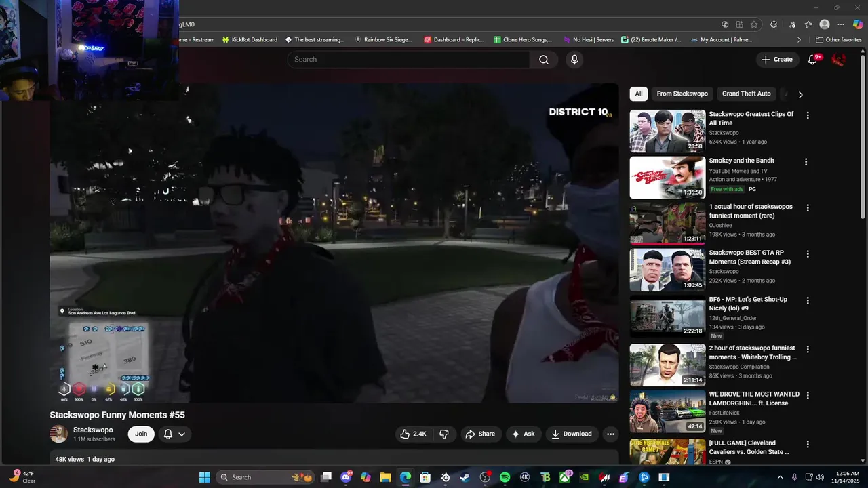The image size is (868, 488).
Task: Open options for BF6 - MP video
Action: tap(807, 301)
